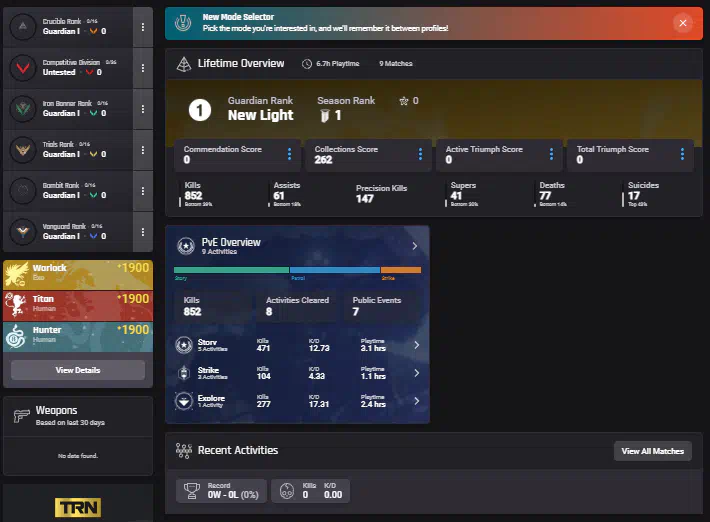
Task: Click the View Details button
Action: point(78,370)
